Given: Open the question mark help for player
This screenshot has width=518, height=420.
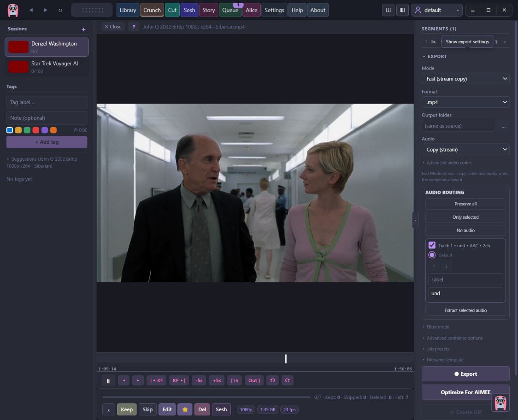Looking at the screenshot, I should pos(134,27).
